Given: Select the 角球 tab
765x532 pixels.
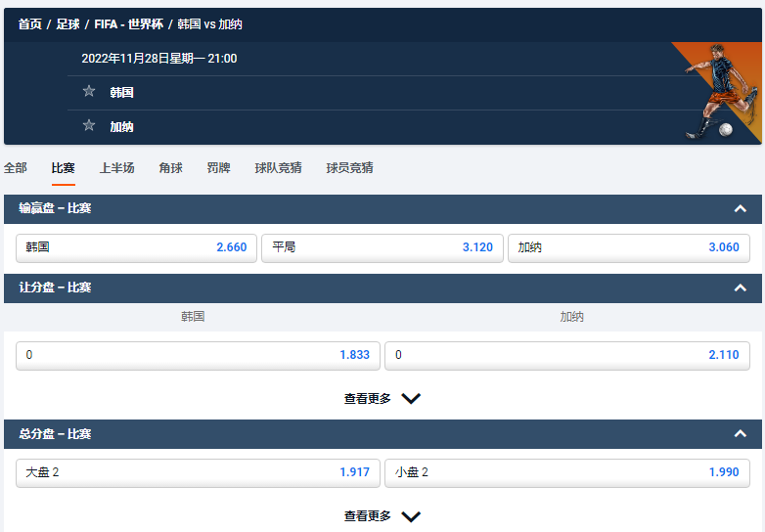Looking at the screenshot, I should (171, 168).
